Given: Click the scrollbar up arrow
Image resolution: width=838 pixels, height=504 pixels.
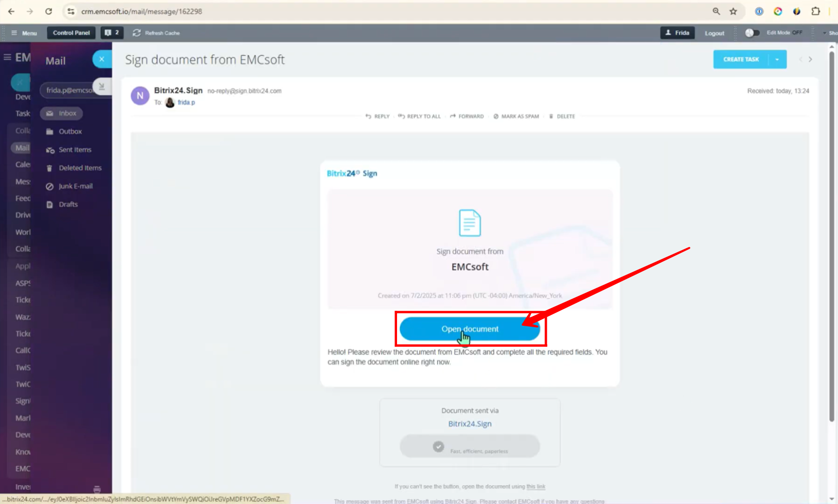Looking at the screenshot, I should [x=831, y=47].
